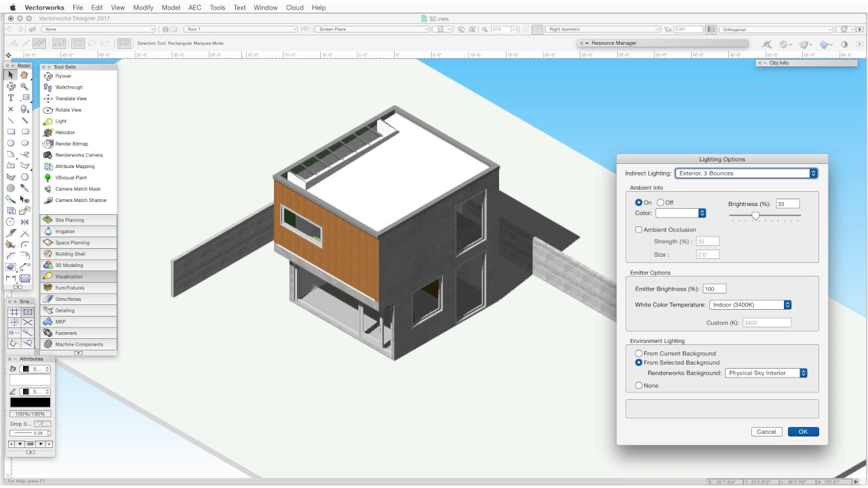The image size is (868, 488).
Task: Open the Ambient Color dropdown
Action: pyautogui.click(x=681, y=213)
